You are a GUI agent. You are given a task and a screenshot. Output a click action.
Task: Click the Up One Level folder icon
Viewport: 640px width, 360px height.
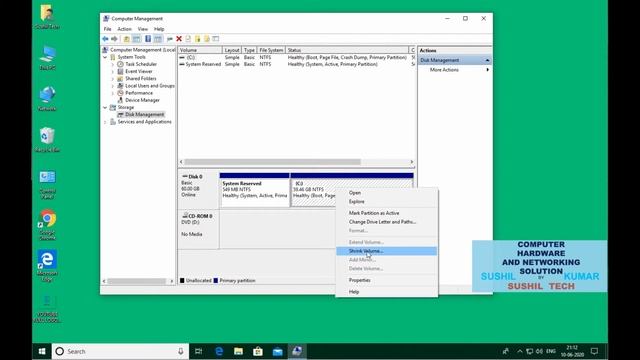click(x=127, y=39)
